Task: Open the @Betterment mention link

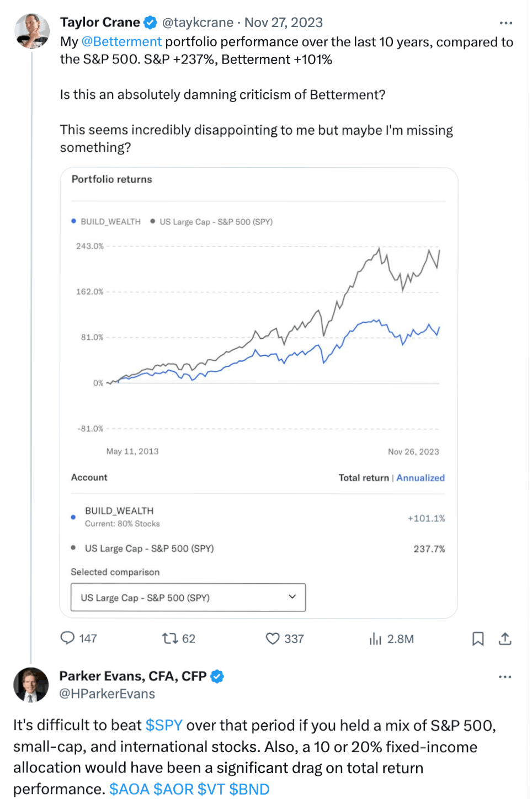Action: [121, 42]
